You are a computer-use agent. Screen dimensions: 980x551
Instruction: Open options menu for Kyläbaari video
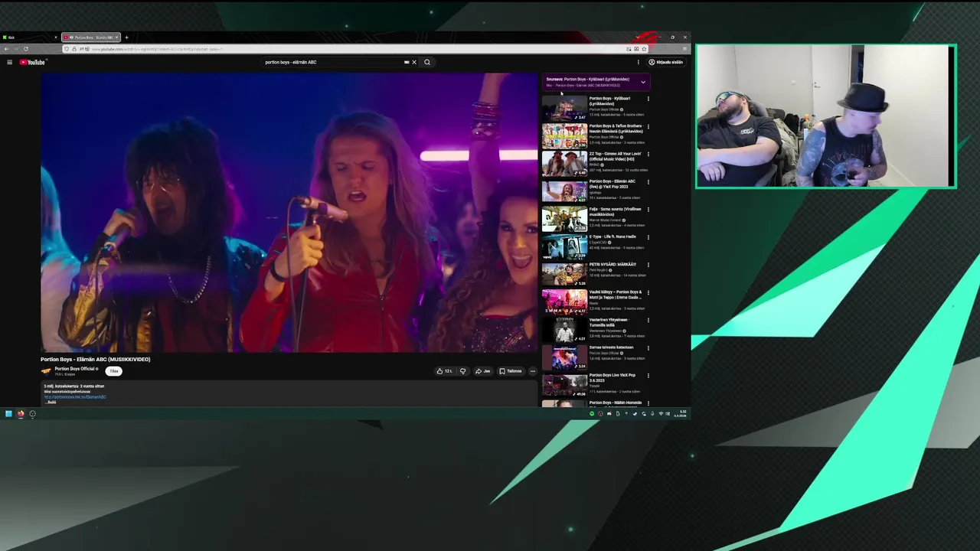coord(648,99)
